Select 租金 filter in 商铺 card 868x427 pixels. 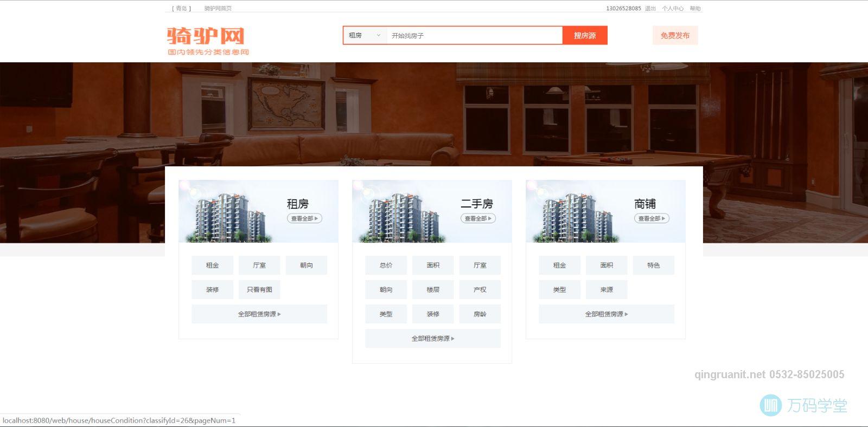click(560, 265)
